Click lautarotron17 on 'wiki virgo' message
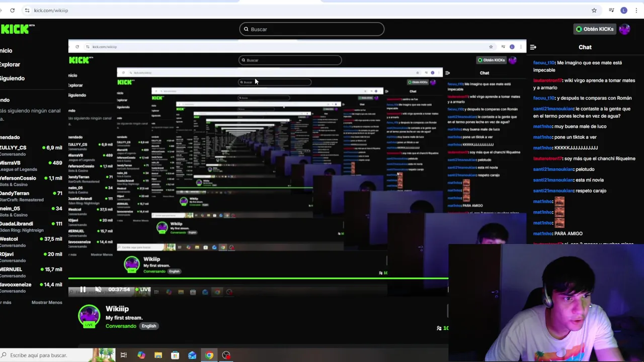This screenshot has height=362, width=644. point(547,80)
